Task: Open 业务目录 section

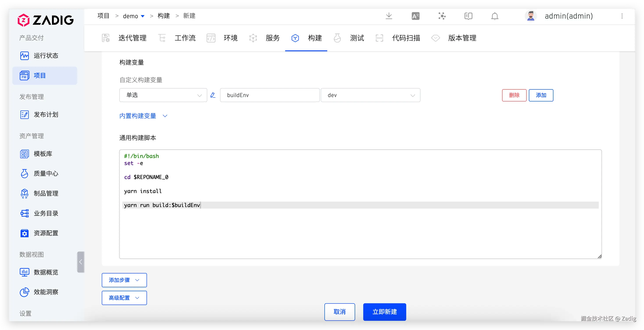Action: click(39, 213)
